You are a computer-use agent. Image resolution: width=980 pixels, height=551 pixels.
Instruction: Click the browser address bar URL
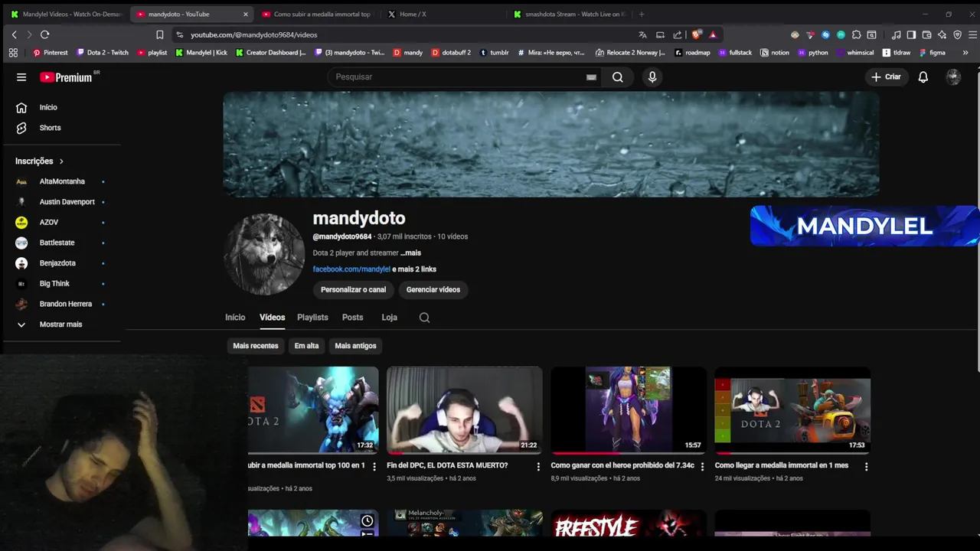253,34
